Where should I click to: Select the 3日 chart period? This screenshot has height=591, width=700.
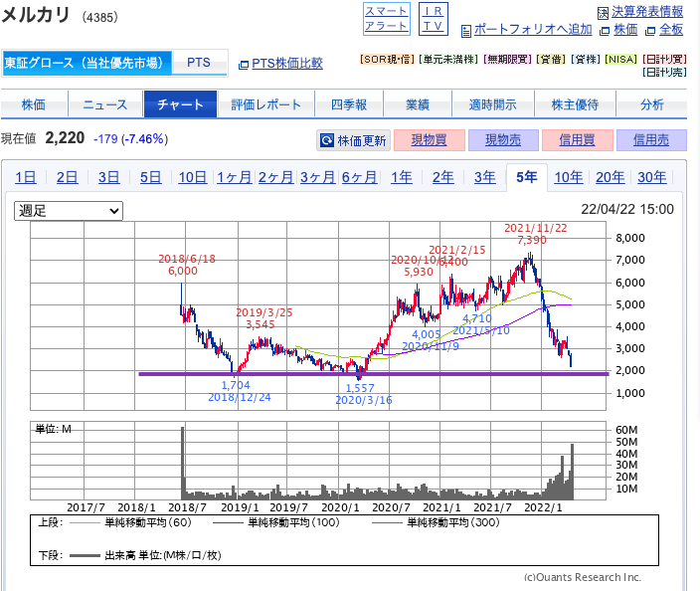[109, 177]
